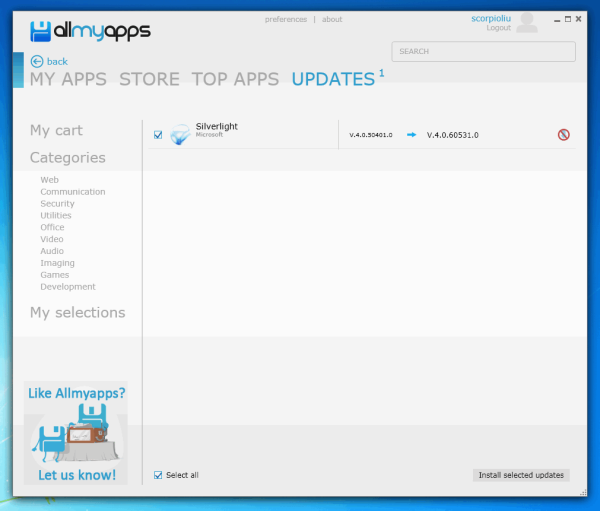Select the Communication category
The width and height of the screenshot is (600, 511).
pos(73,192)
